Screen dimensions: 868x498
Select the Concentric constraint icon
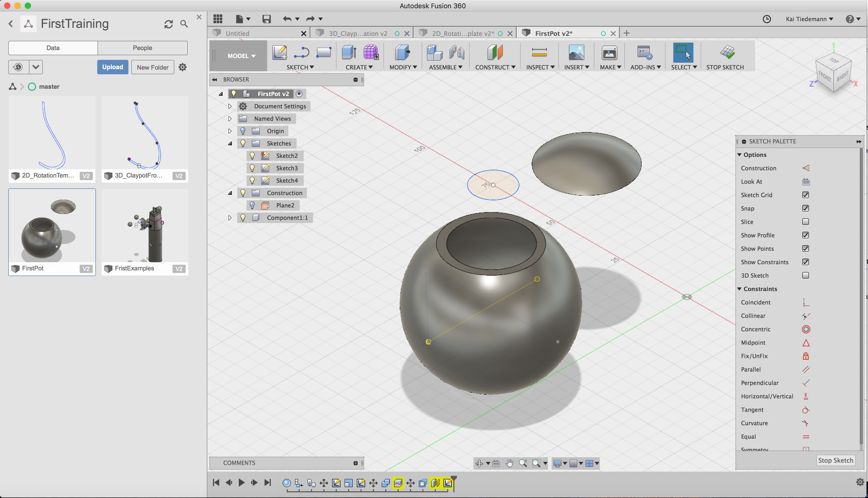pyautogui.click(x=806, y=329)
